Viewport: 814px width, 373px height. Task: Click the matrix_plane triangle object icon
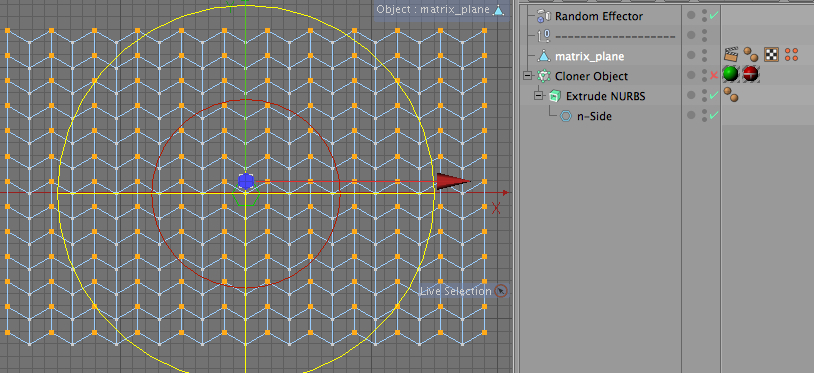point(544,56)
